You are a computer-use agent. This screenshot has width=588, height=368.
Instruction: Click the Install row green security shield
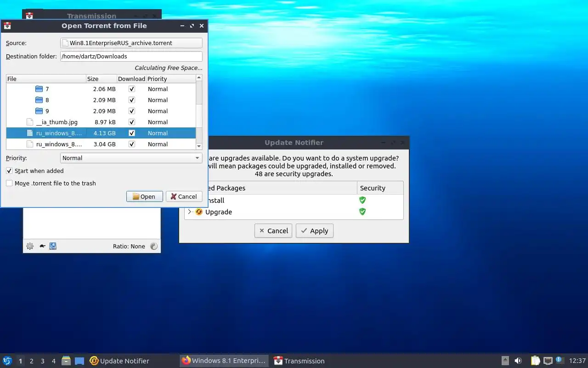(x=362, y=200)
